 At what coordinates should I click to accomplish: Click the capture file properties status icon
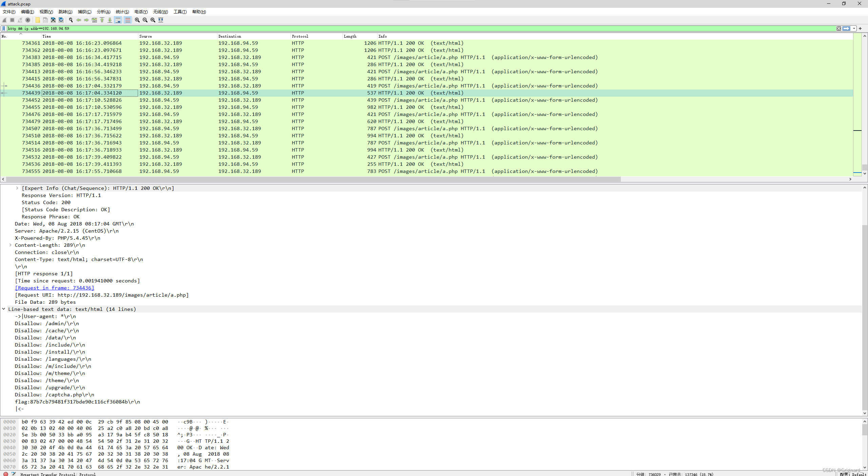tap(14, 474)
